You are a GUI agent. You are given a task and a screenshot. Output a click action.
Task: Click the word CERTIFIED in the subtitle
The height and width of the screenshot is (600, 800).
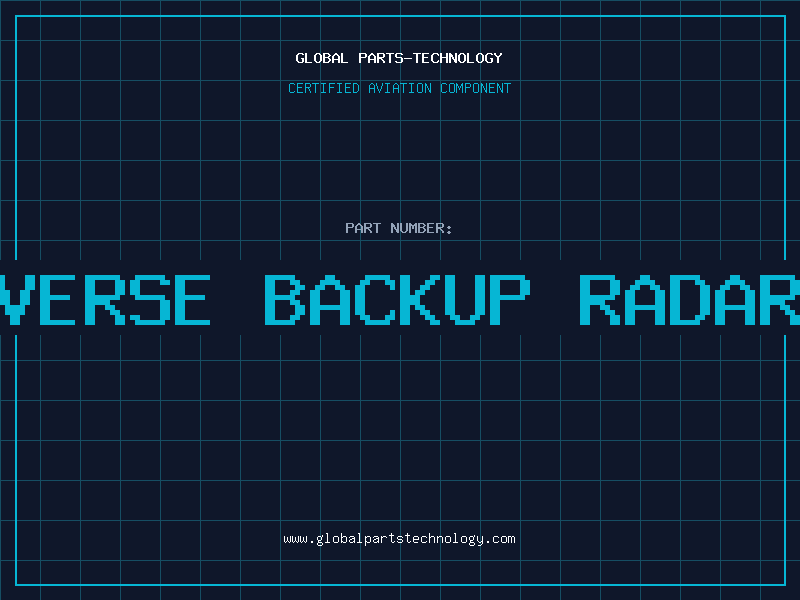point(324,88)
